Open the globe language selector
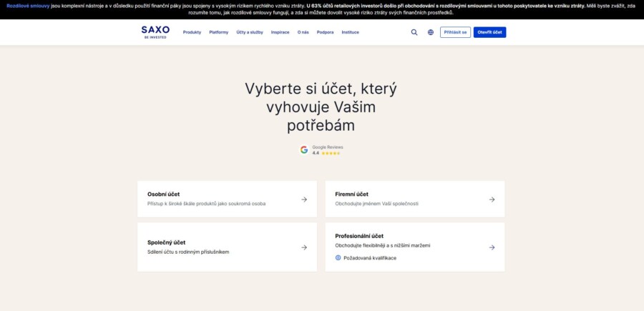644x311 pixels. (431, 32)
